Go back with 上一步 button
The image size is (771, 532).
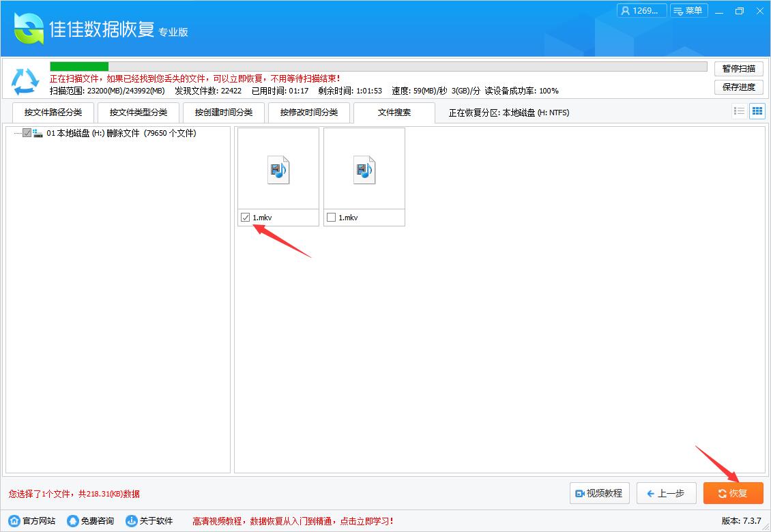tap(666, 493)
